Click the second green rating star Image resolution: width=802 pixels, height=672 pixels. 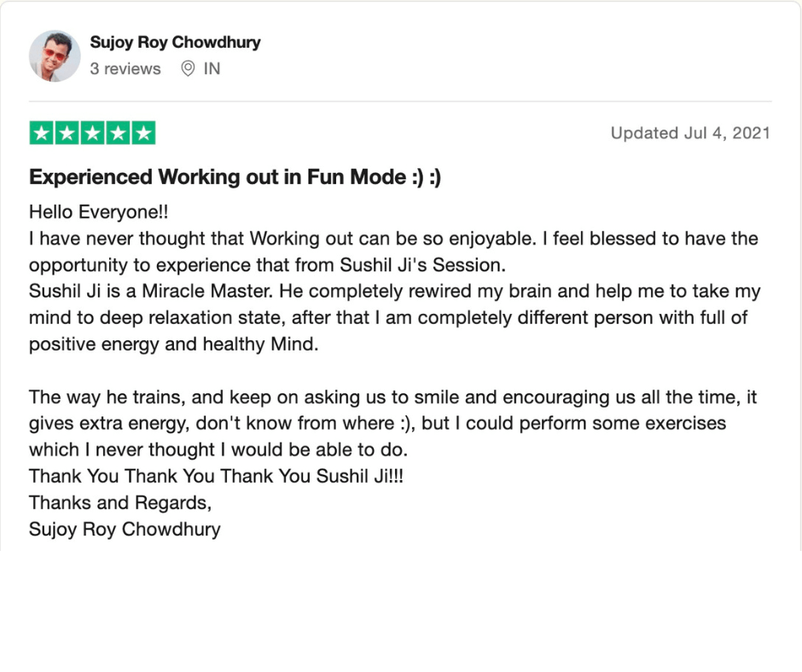(x=67, y=133)
